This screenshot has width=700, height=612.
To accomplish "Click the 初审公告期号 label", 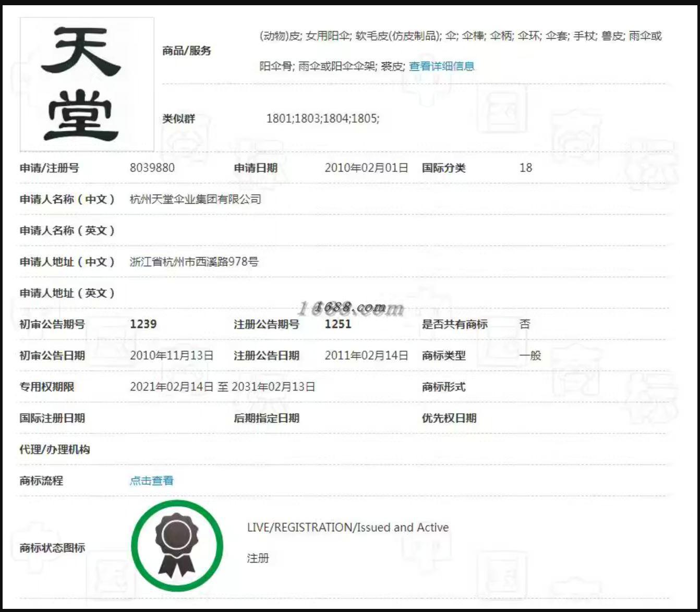I will tap(52, 324).
